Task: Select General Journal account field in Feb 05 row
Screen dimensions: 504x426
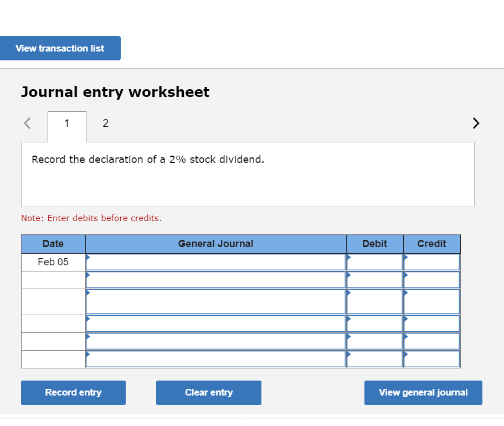Action: [x=215, y=262]
